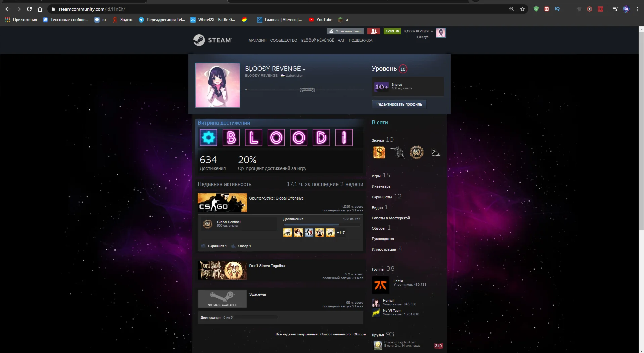The image size is (644, 353).
Task: Open the МАГАЗИН store menu
Action: tap(258, 40)
